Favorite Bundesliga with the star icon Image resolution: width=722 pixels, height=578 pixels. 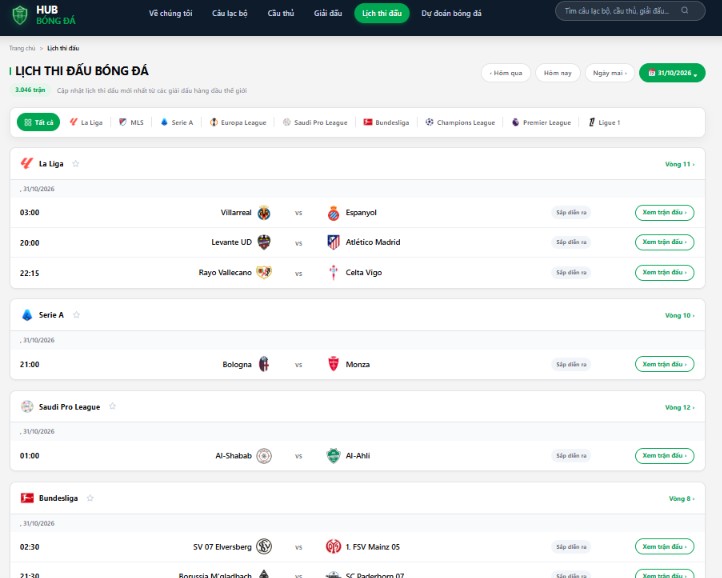coord(90,498)
